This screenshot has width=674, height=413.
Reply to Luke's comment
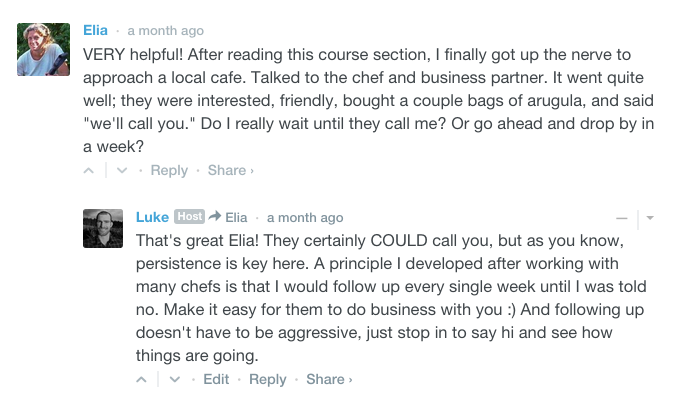point(267,380)
